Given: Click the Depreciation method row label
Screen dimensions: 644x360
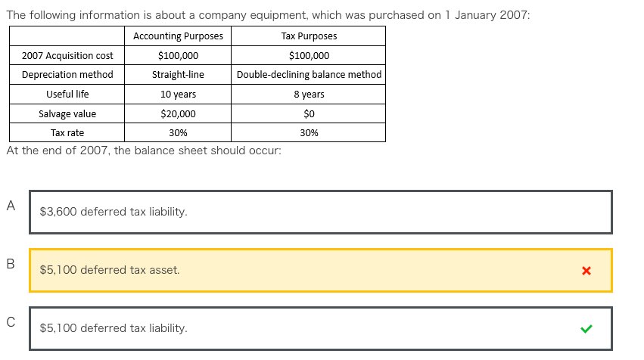Looking at the screenshot, I should coord(67,75).
